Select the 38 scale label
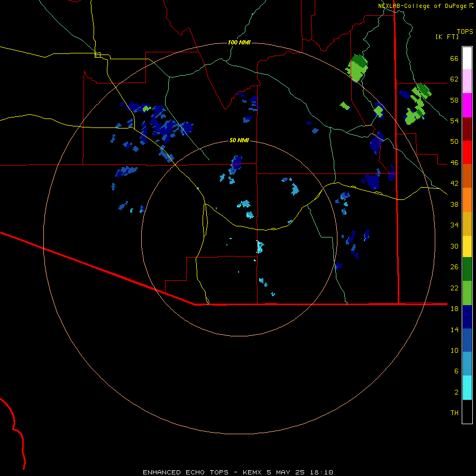The height and width of the screenshot is (476, 476). pyautogui.click(x=454, y=204)
